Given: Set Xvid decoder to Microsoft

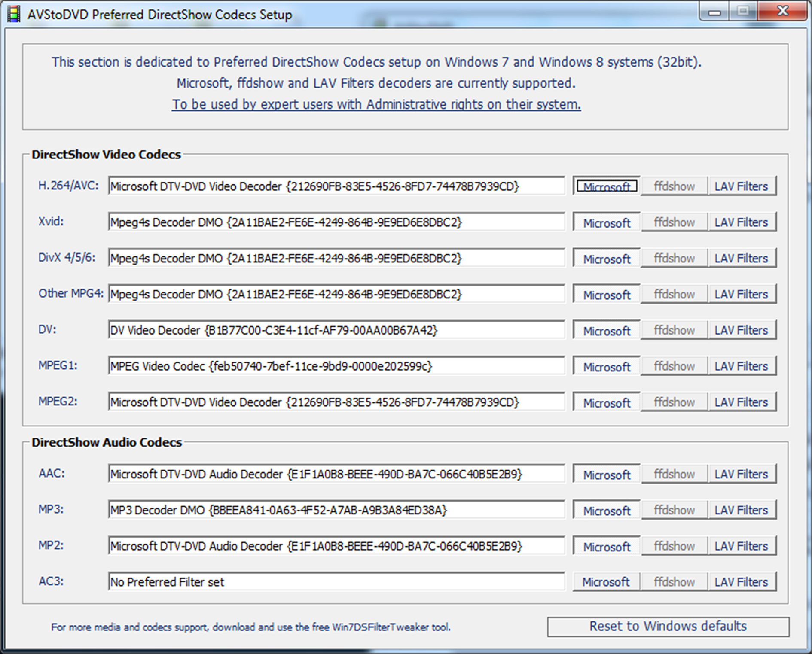Looking at the screenshot, I should [607, 222].
